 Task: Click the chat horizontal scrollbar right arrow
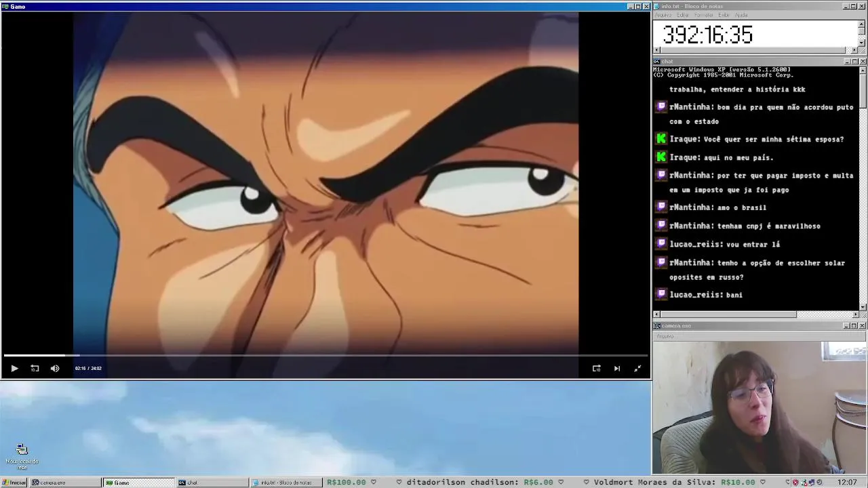(855, 314)
